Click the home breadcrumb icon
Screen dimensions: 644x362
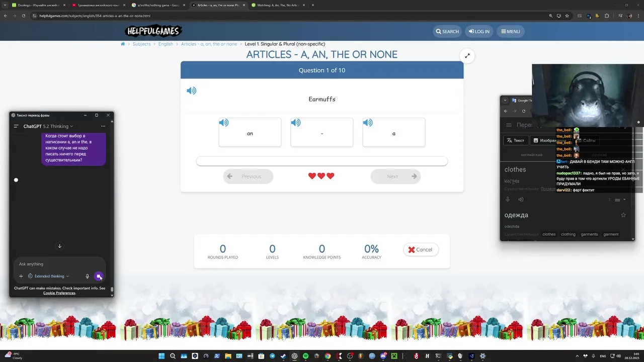[123, 44]
